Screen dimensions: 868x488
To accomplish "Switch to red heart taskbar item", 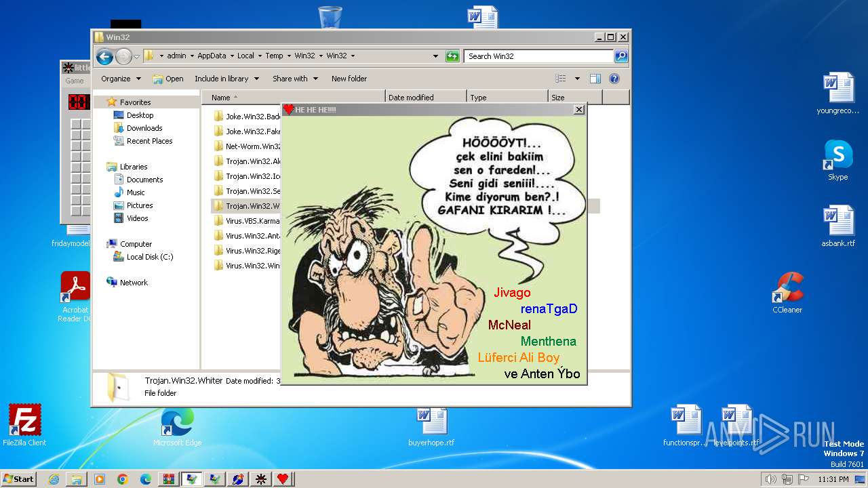I will click(283, 479).
